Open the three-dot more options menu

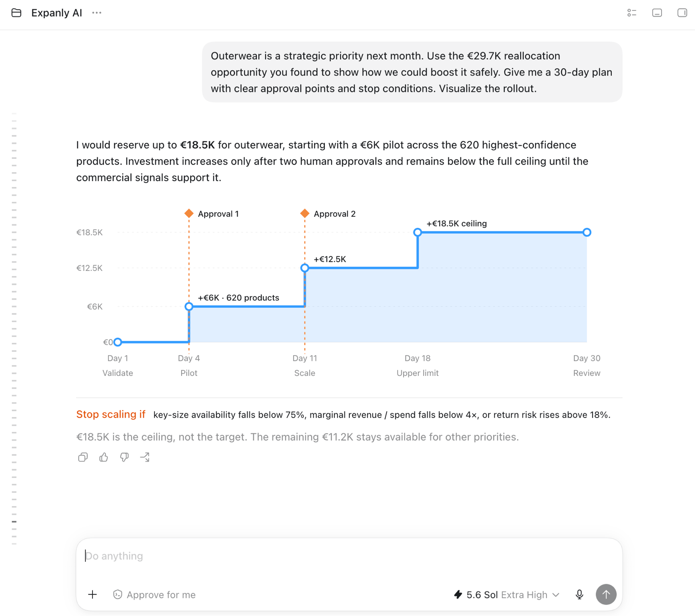(97, 13)
